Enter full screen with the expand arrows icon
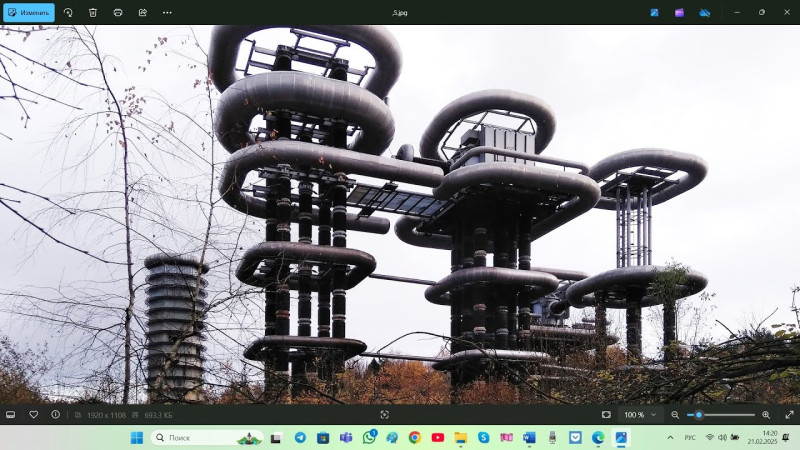800x450 pixels. [x=789, y=414]
